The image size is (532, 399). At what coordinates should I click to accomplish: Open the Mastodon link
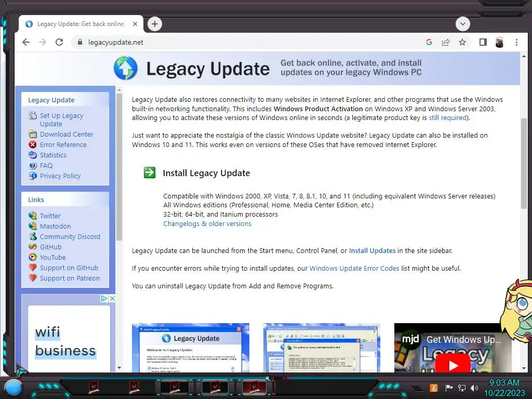coord(55,226)
